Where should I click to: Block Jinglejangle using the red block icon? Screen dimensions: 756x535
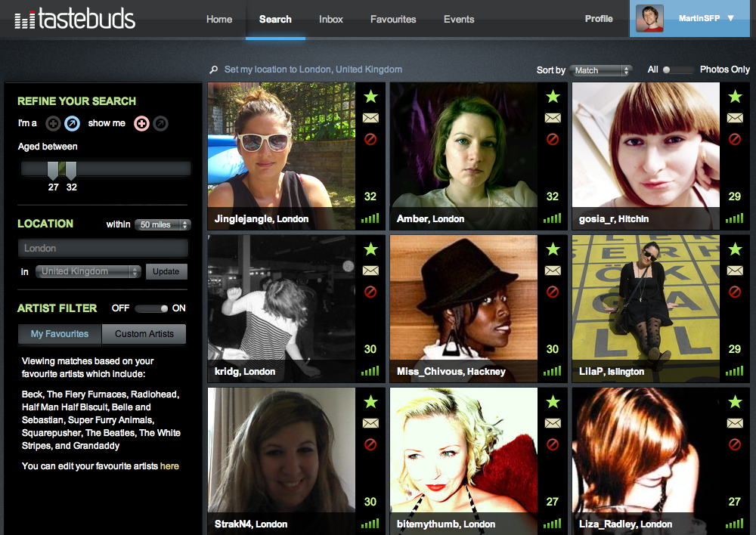coord(370,139)
